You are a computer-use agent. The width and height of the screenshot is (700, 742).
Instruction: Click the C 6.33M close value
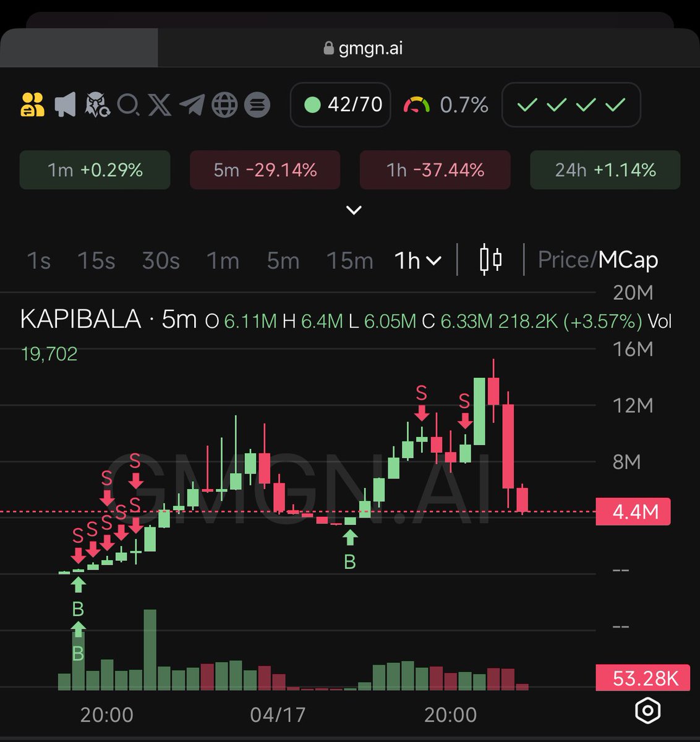(457, 322)
